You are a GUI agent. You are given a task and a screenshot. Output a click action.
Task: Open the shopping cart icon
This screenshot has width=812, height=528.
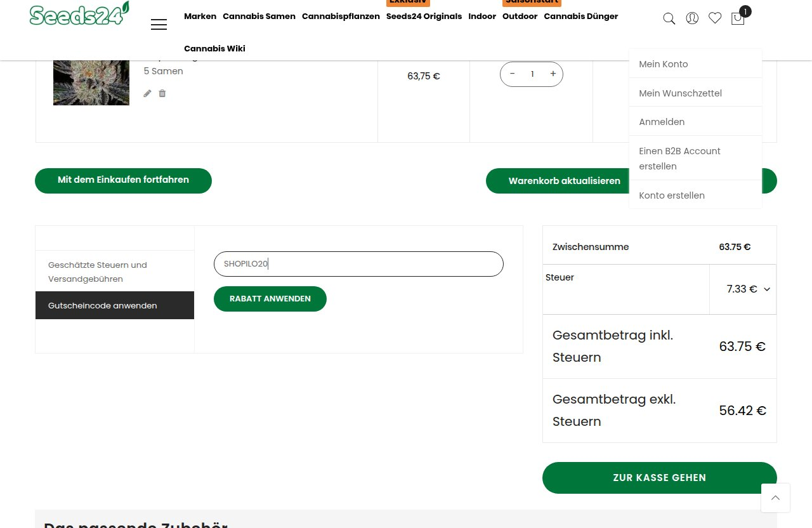738,18
